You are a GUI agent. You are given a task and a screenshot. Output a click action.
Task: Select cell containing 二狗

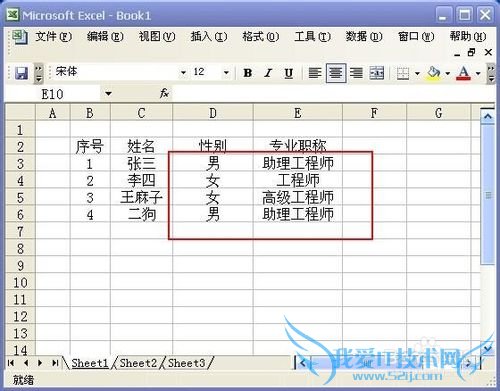point(141,214)
